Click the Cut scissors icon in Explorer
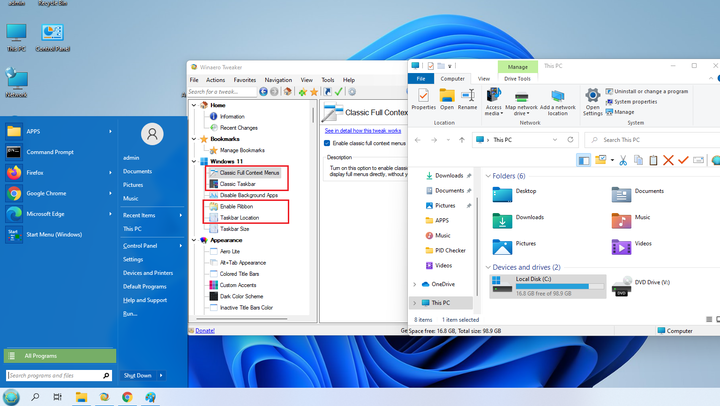This screenshot has width=720, height=406. [x=623, y=160]
